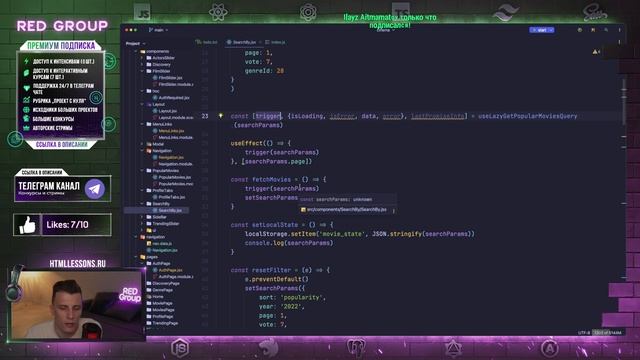Image resolution: width=640 pixels, height=360 pixels.
Task: Open the editor tabs more-options icon
Action: click(x=619, y=42)
